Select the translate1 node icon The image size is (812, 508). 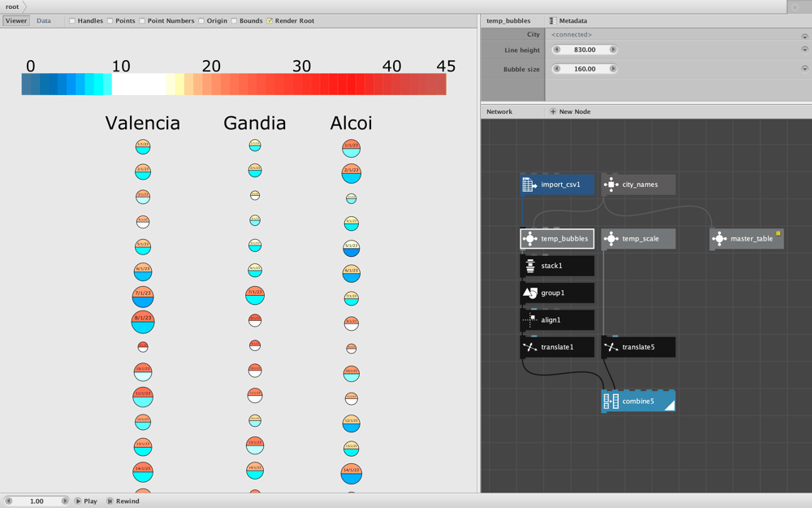pos(529,347)
